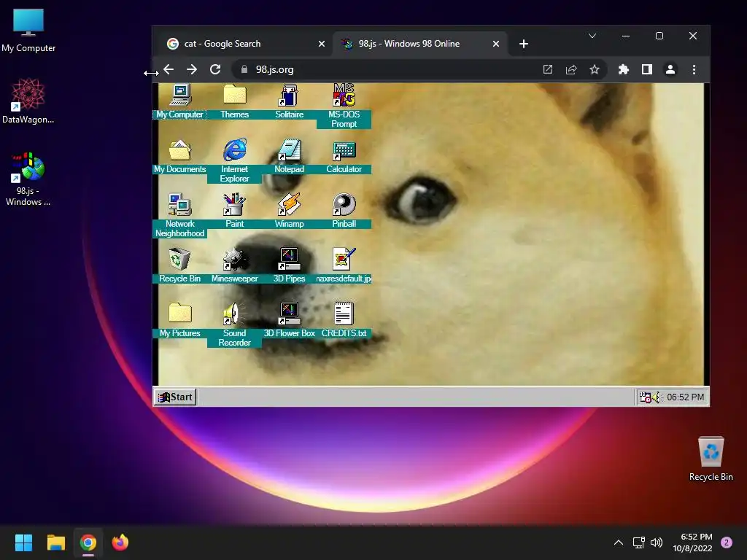Click the open-in-app icon in address bar
The image size is (747, 560).
[x=548, y=69]
